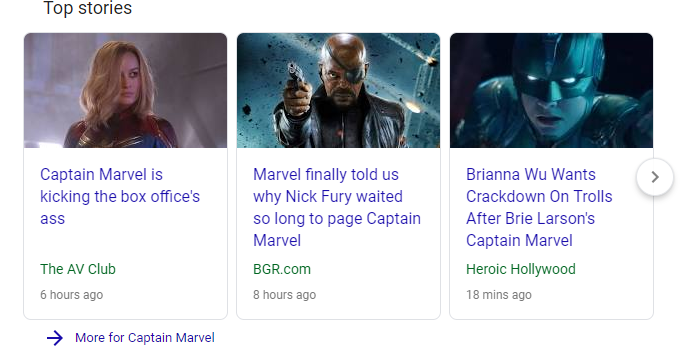Open the 'More for Captain Marvel' link

pos(145,338)
